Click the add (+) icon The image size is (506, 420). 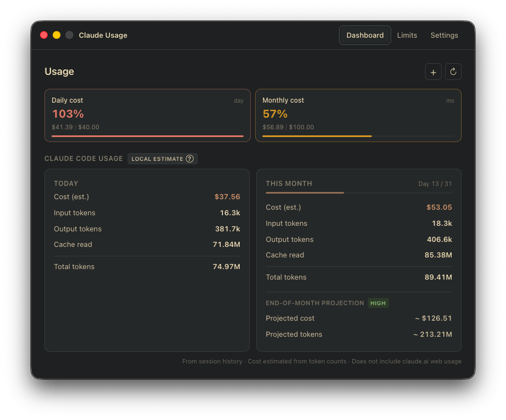pyautogui.click(x=433, y=72)
